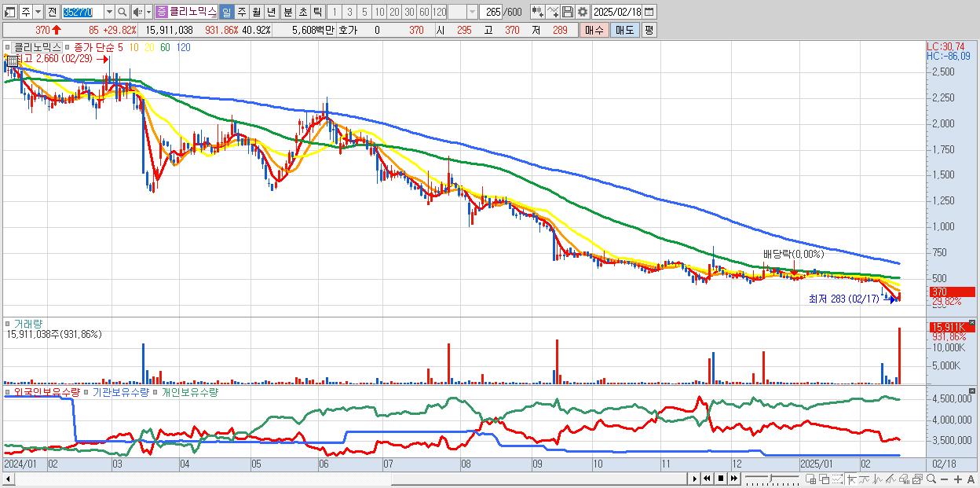Open the stock code history dropdown
This screenshot has height=488, width=980.
point(109,12)
